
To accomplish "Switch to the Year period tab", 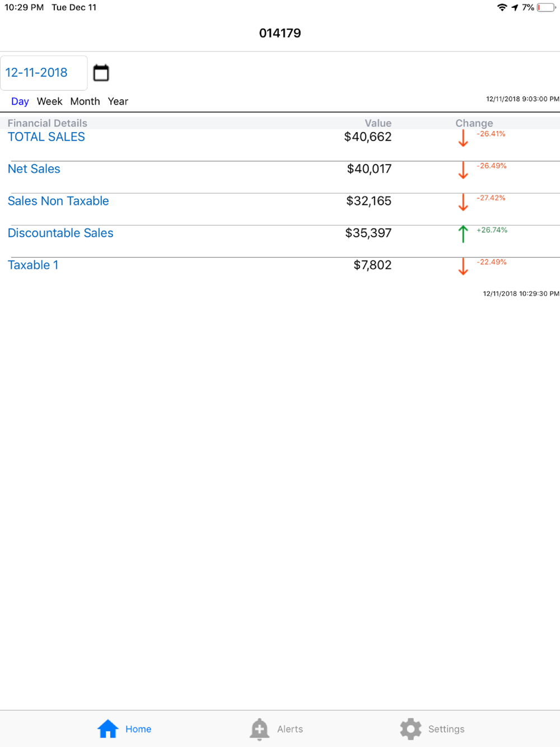I will pos(118,101).
